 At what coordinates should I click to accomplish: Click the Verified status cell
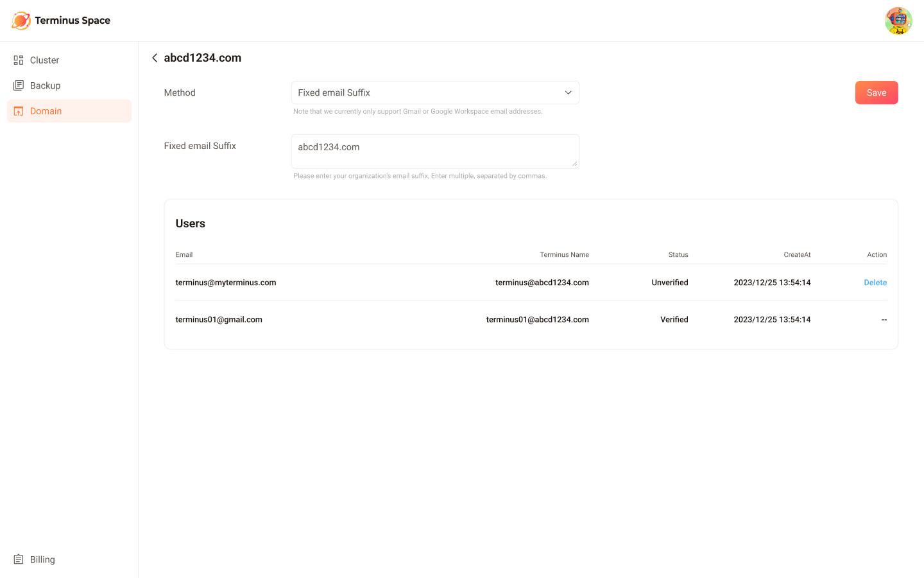coord(674,319)
